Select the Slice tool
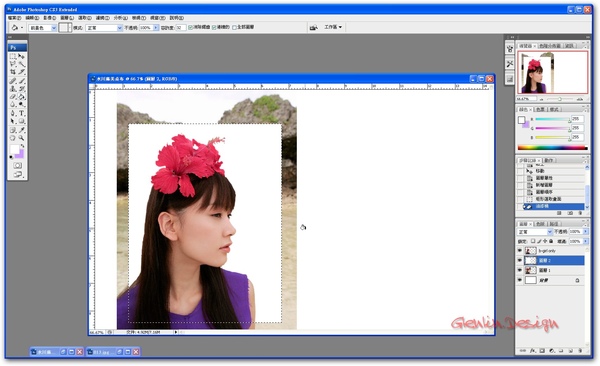 [x=21, y=72]
